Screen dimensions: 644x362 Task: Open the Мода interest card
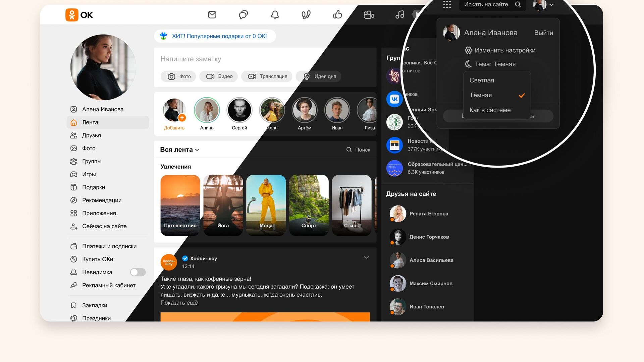pos(266,205)
